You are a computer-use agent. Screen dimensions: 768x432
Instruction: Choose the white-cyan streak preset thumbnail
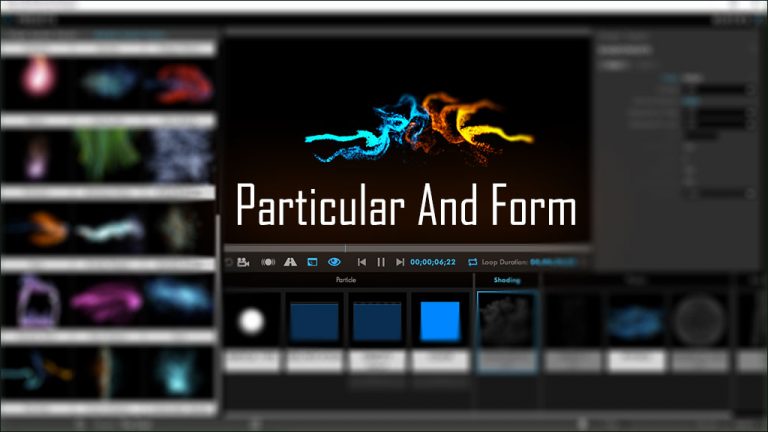coord(111,229)
